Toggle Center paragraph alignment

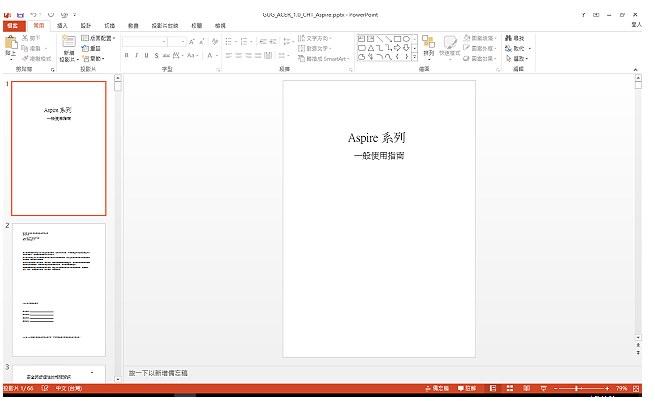click(239, 55)
